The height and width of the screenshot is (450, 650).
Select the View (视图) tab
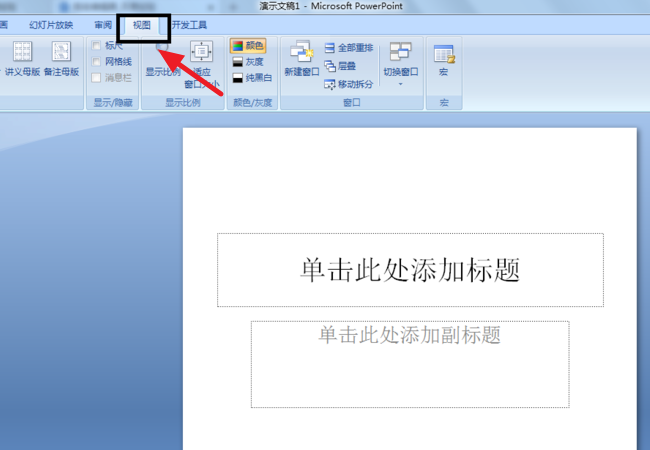point(142,25)
